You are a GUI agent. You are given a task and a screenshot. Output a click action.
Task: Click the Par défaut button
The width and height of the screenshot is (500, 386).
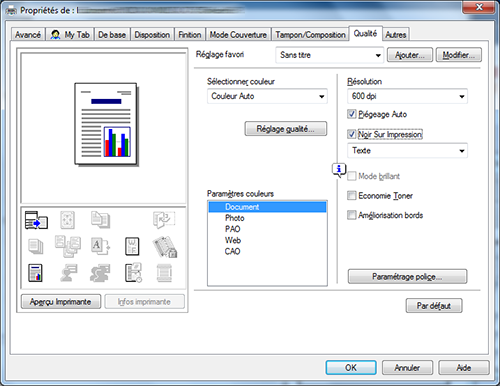click(434, 306)
